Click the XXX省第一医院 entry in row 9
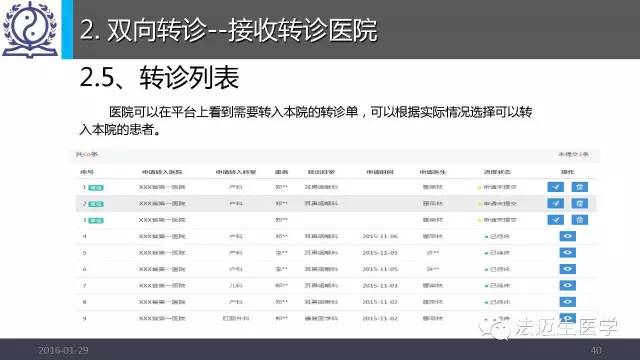 point(162,318)
